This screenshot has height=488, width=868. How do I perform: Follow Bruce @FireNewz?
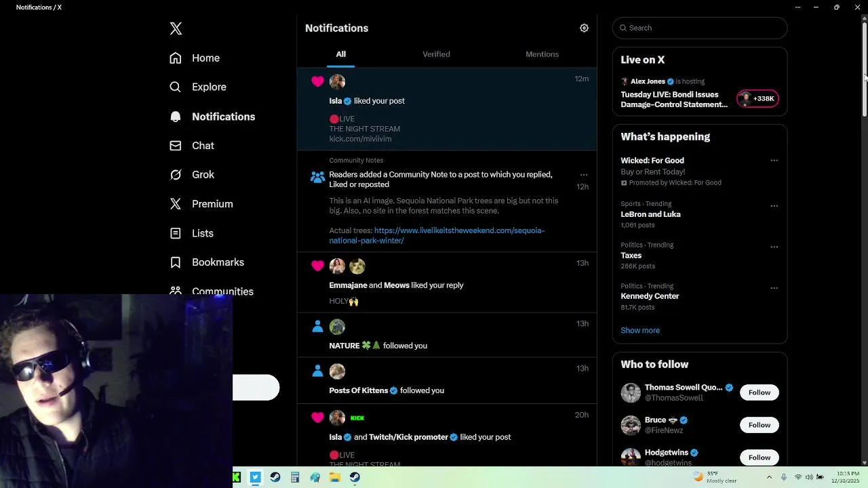759,425
